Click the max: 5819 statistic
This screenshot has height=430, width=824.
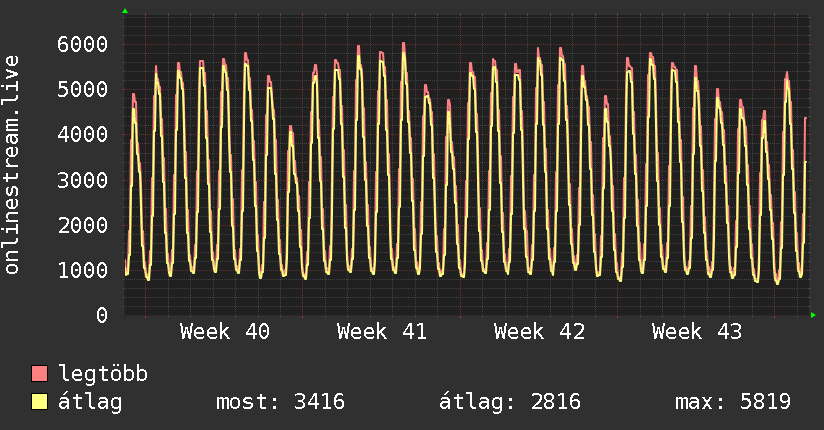tap(733, 403)
